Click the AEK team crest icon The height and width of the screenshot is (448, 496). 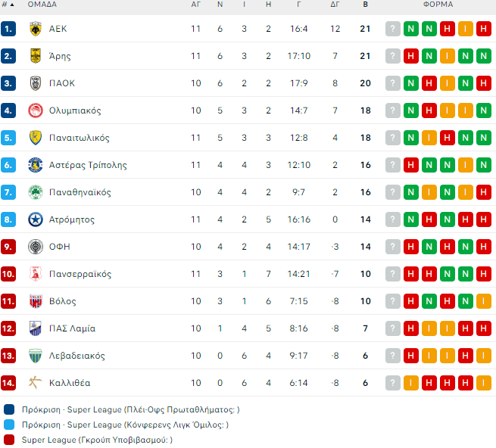[36, 29]
